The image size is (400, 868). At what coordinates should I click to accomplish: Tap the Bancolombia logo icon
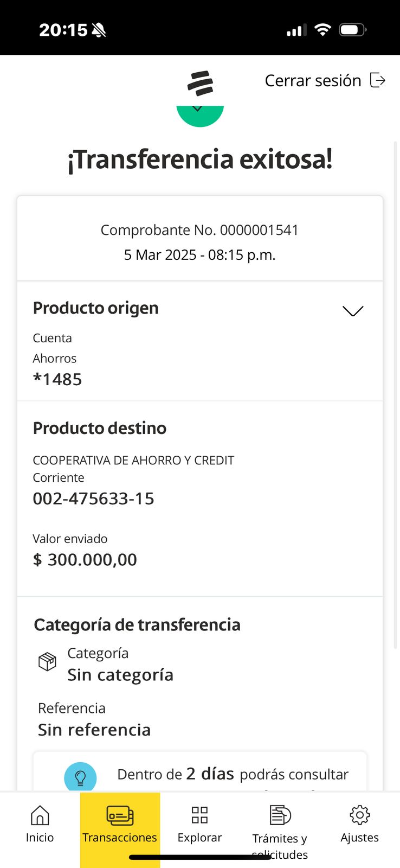(x=200, y=83)
